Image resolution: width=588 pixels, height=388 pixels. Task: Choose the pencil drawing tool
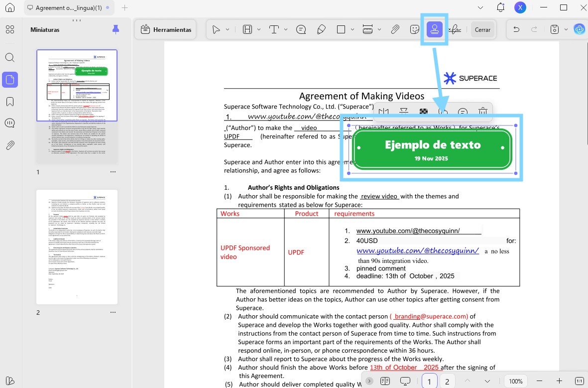coord(321,30)
